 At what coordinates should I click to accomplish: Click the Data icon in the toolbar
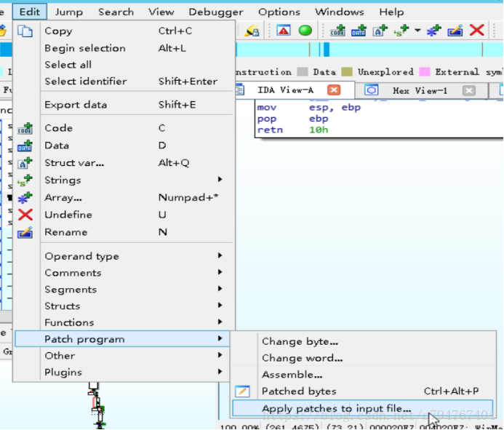coord(359,31)
